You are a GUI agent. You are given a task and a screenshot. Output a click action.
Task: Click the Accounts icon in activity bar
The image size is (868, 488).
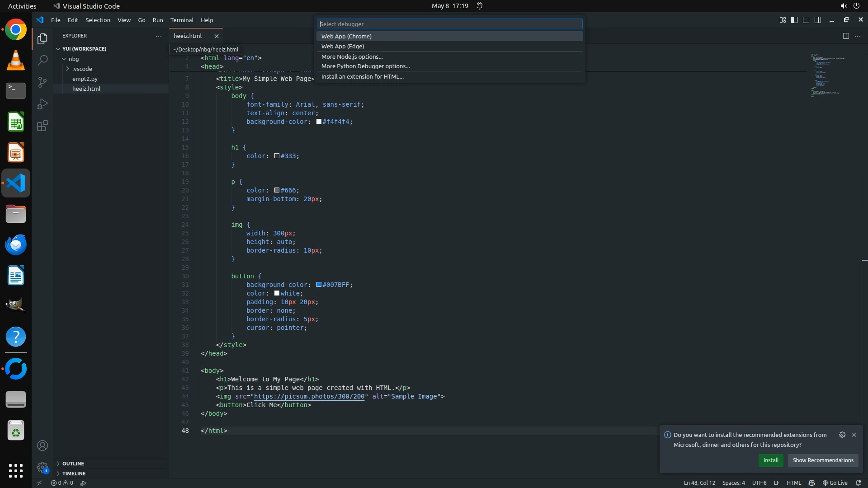(x=42, y=446)
